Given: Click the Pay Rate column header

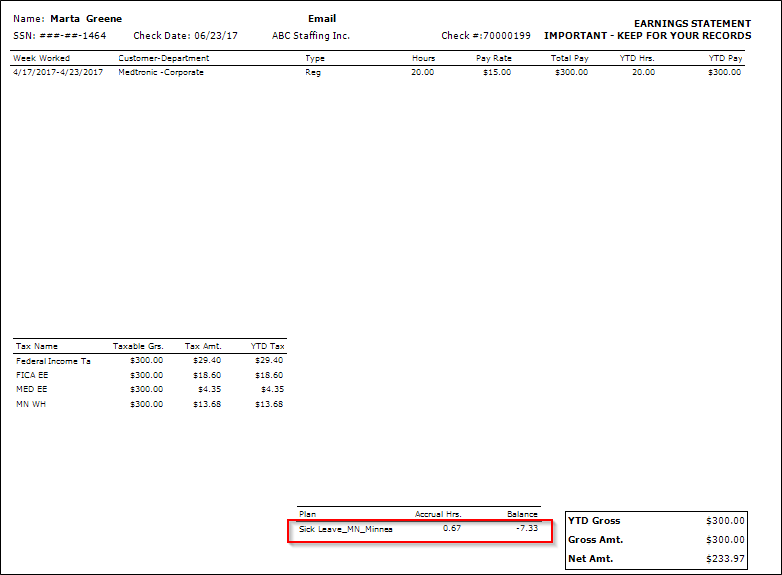Looking at the screenshot, I should pyautogui.click(x=494, y=58).
